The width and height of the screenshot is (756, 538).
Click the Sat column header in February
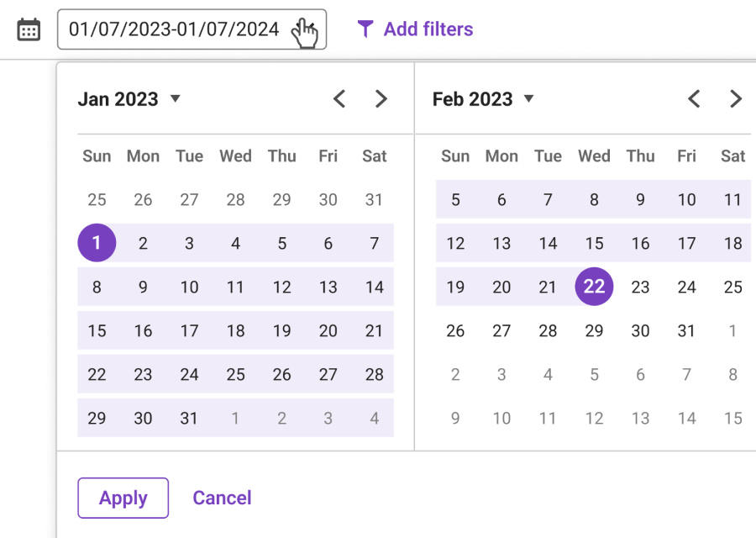(x=732, y=156)
